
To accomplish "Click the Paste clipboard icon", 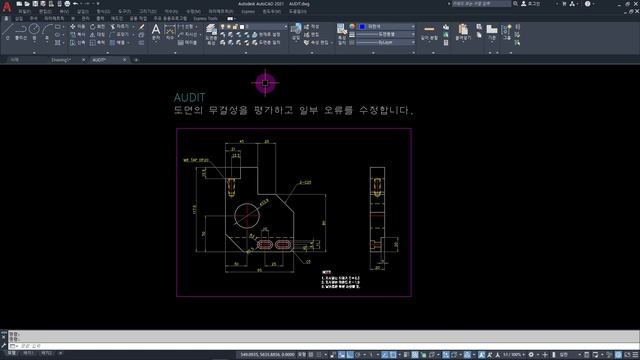I will point(463,32).
